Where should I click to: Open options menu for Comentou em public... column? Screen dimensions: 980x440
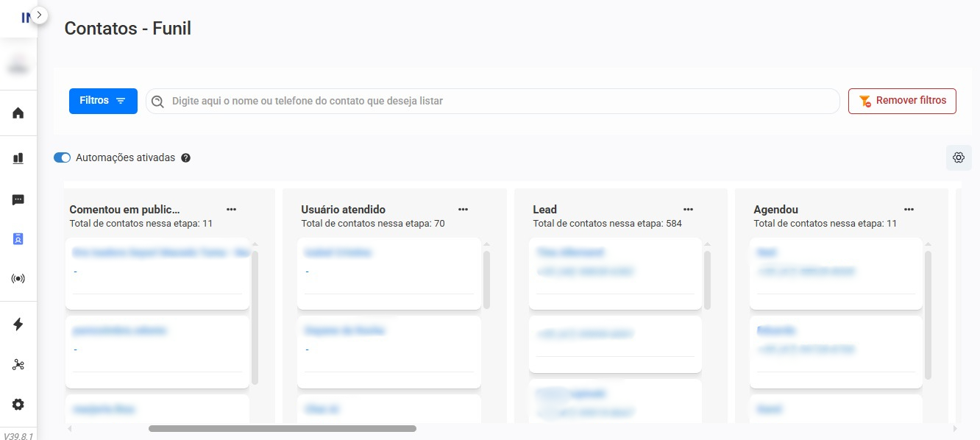(231, 210)
